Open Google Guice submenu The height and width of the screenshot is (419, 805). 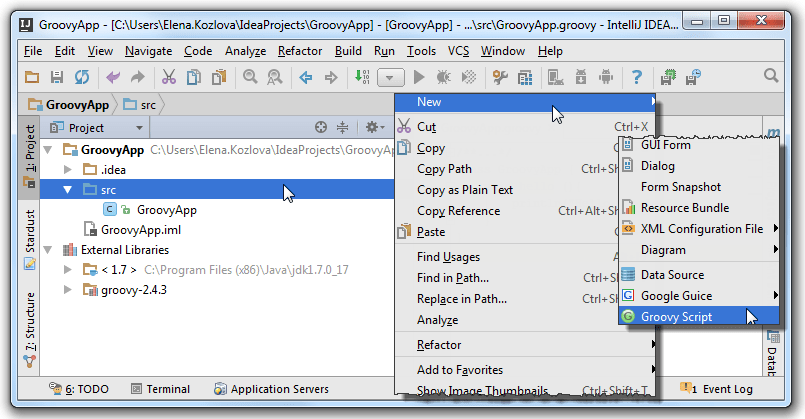[x=699, y=296]
